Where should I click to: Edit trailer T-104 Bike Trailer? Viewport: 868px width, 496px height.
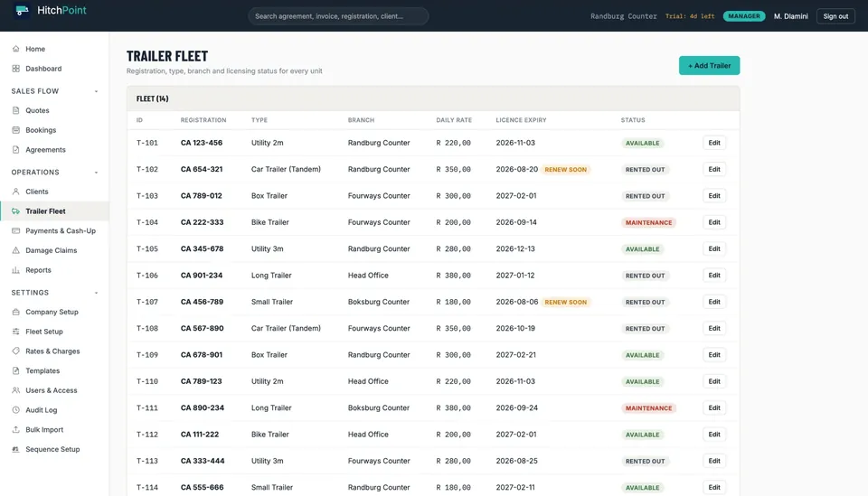coord(714,222)
